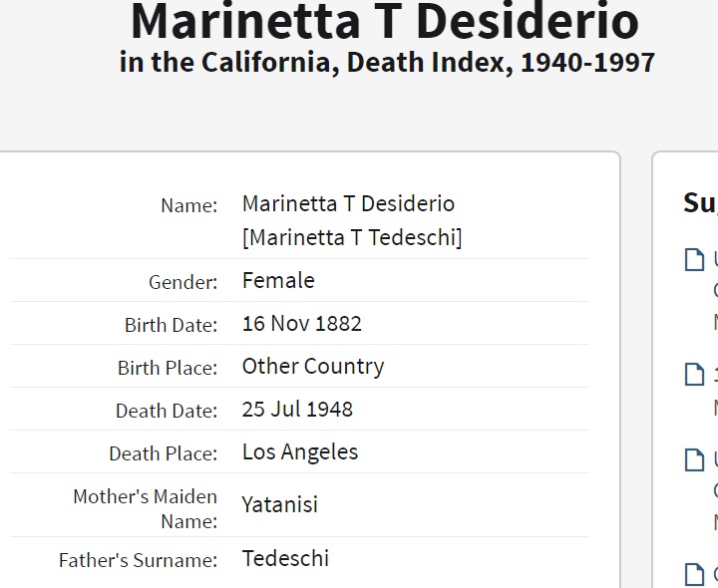The width and height of the screenshot is (718, 588).
Task: Click father's surname value Tedeschi
Action: tap(285, 559)
